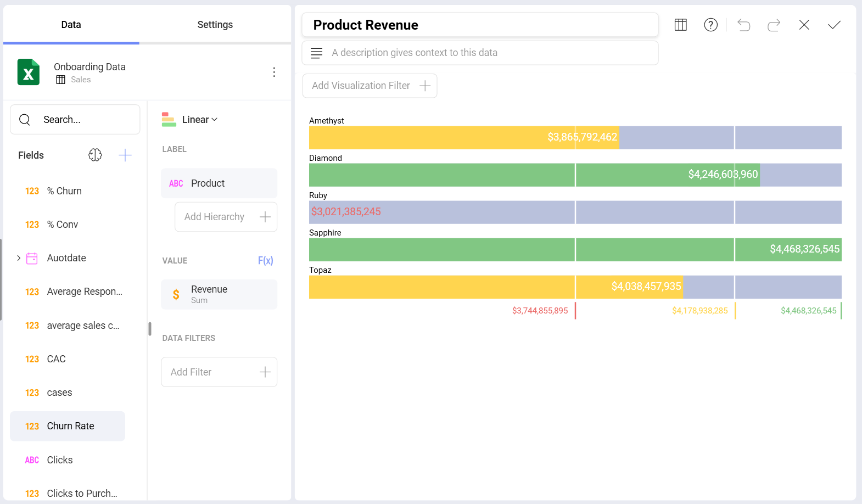Select the Clicks field
The width and height of the screenshot is (862, 504).
[x=68, y=460]
